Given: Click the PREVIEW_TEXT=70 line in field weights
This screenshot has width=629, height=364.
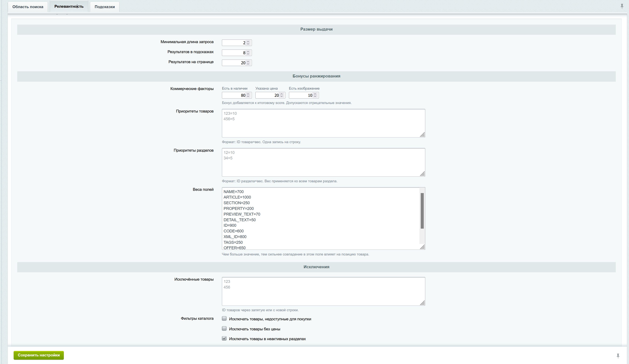Looking at the screenshot, I should [x=242, y=214].
